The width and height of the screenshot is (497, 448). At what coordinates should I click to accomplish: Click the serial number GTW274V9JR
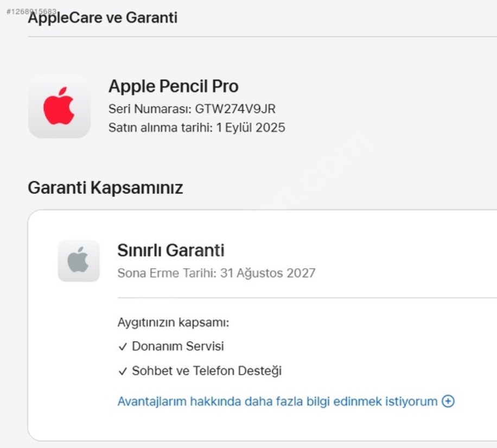[x=235, y=109]
